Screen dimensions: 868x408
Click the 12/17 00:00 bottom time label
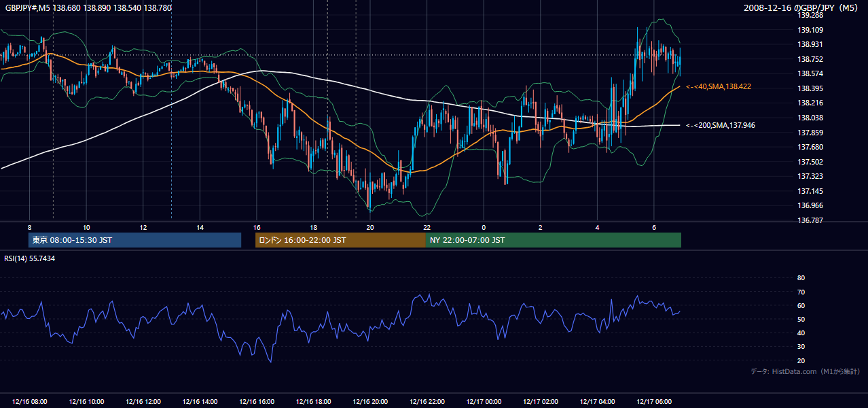(484, 402)
